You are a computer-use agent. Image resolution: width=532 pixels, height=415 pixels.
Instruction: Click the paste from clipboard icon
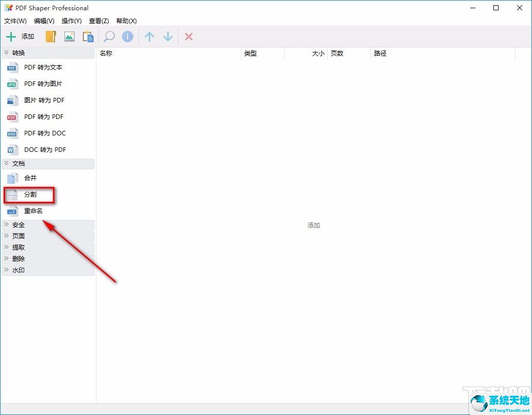pyautogui.click(x=88, y=37)
